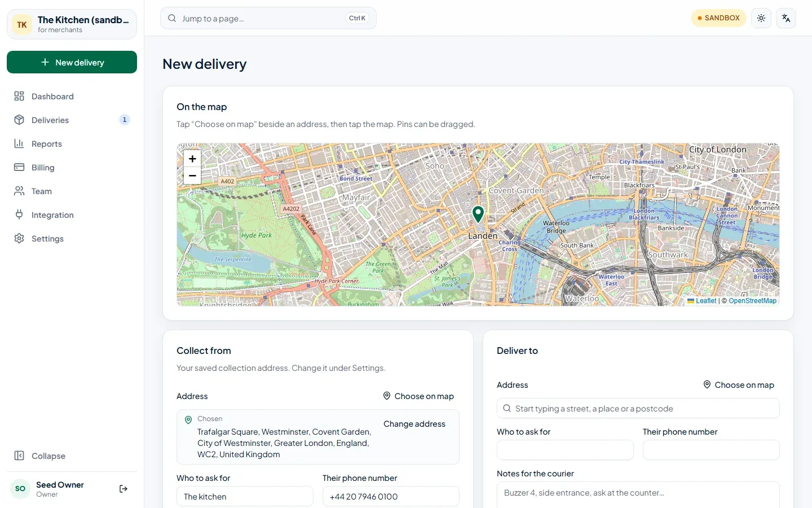Click the Billing card icon
Image resolution: width=812 pixels, height=508 pixels.
pyautogui.click(x=19, y=167)
